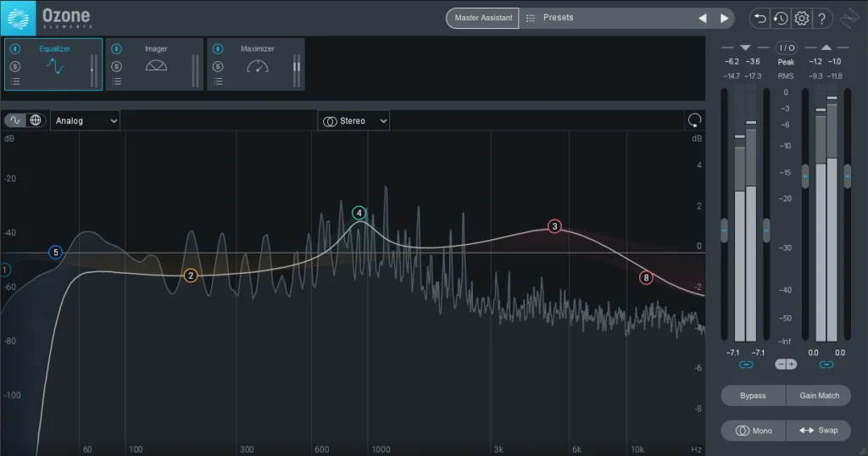Click the left output gain slider handle
The width and height of the screenshot is (868, 456).
tap(805, 176)
